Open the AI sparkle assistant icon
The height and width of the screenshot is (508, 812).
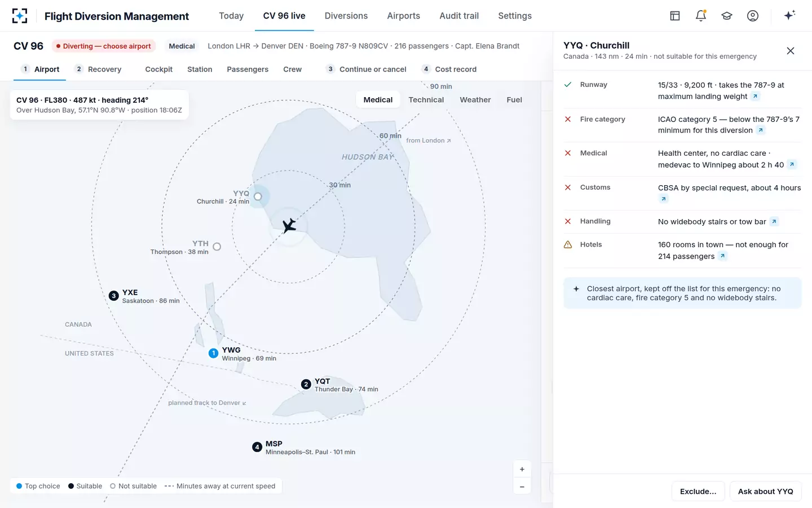(x=789, y=15)
